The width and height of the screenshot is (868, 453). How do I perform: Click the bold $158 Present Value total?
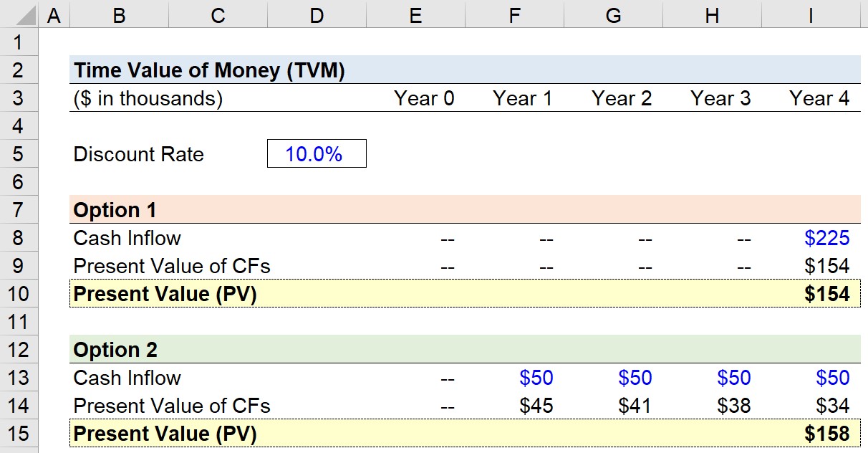click(x=827, y=434)
